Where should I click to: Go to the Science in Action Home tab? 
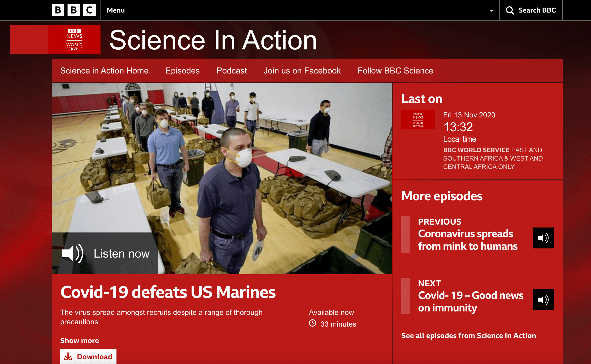click(x=104, y=71)
